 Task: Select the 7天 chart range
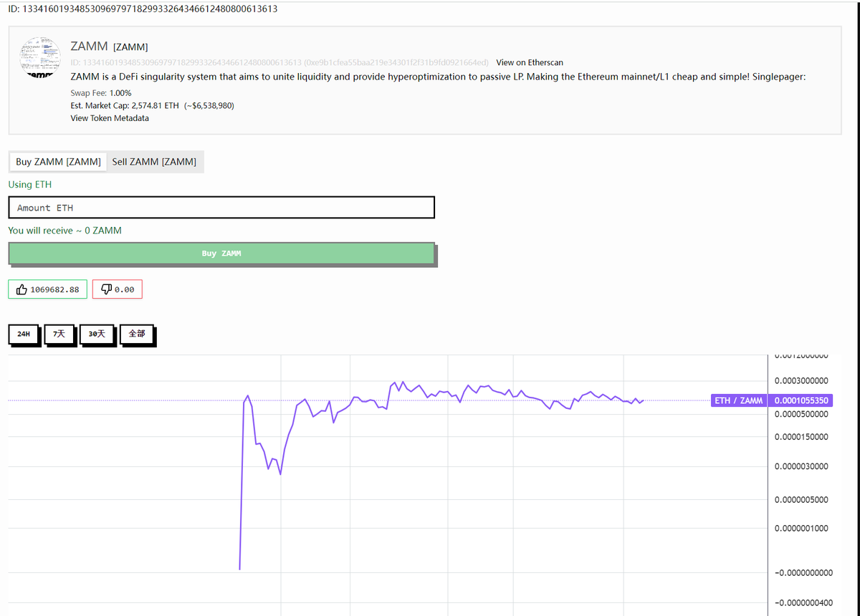[x=59, y=334]
